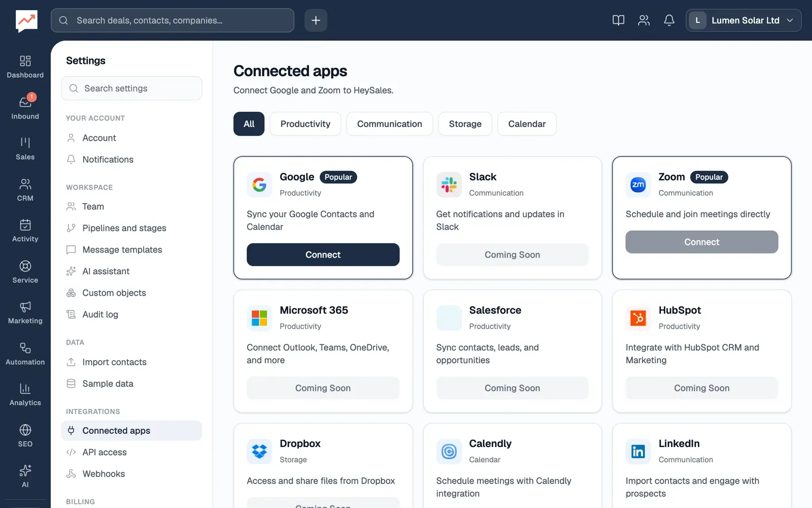The width and height of the screenshot is (812, 508).
Task: Open Import contacts page
Action: [131, 362]
